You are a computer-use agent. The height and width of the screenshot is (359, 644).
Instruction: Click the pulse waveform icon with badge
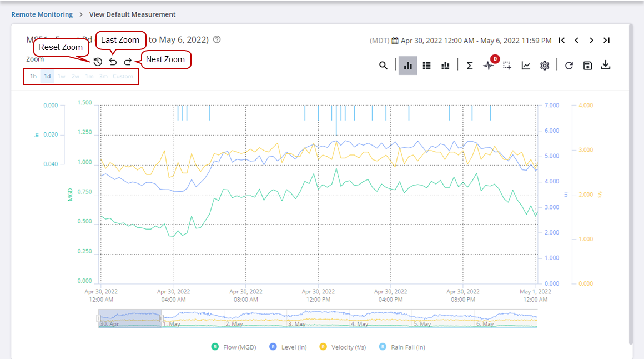tap(488, 66)
